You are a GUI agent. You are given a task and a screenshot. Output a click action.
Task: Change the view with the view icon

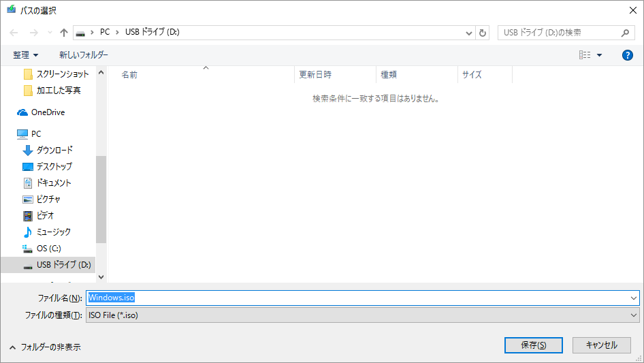(585, 54)
